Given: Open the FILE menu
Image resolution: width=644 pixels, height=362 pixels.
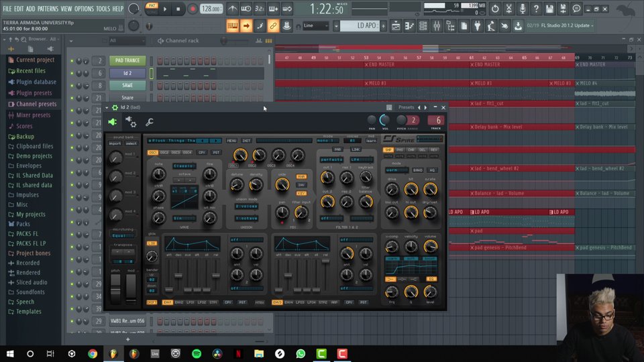Looking at the screenshot, I should [x=7, y=9].
